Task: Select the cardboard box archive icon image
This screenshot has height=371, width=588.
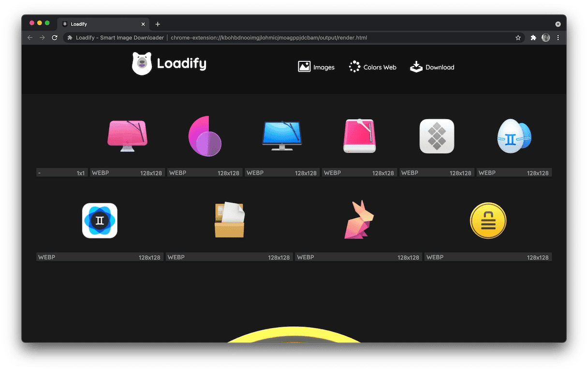Action: pyautogui.click(x=229, y=220)
